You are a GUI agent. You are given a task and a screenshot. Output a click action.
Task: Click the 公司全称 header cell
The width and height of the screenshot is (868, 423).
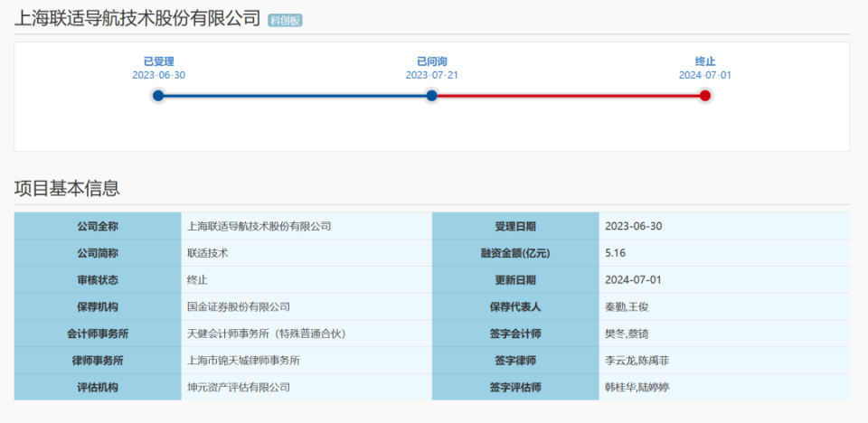98,226
